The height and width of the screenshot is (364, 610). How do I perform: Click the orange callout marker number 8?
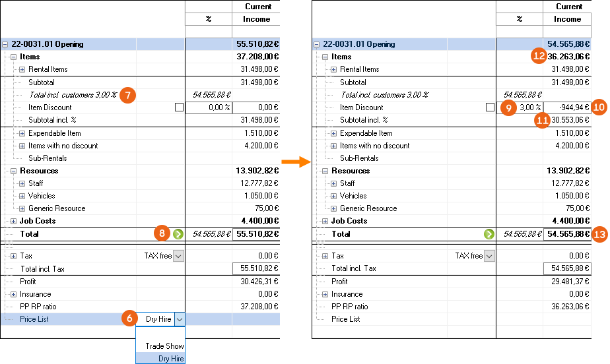(x=162, y=233)
